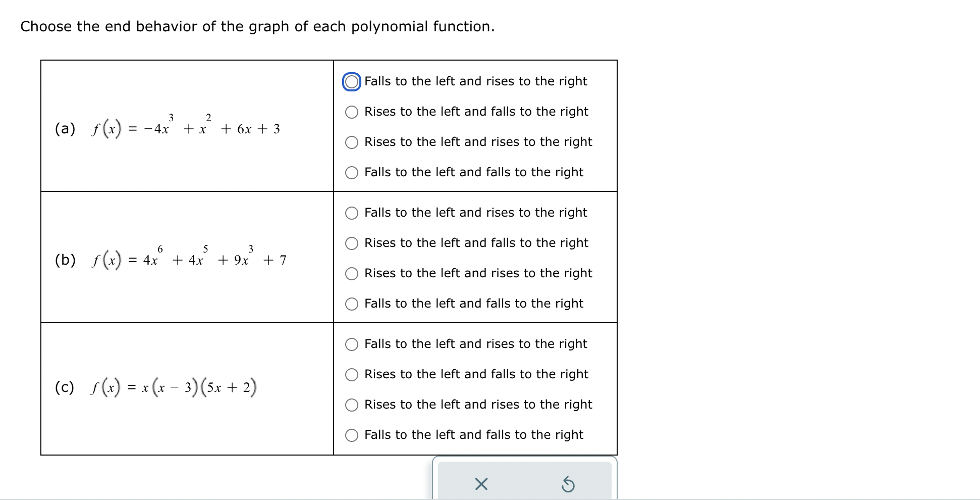980x500 pixels.
Task: Click the sixth-degree polynomial in part (b)
Action: click(189, 258)
